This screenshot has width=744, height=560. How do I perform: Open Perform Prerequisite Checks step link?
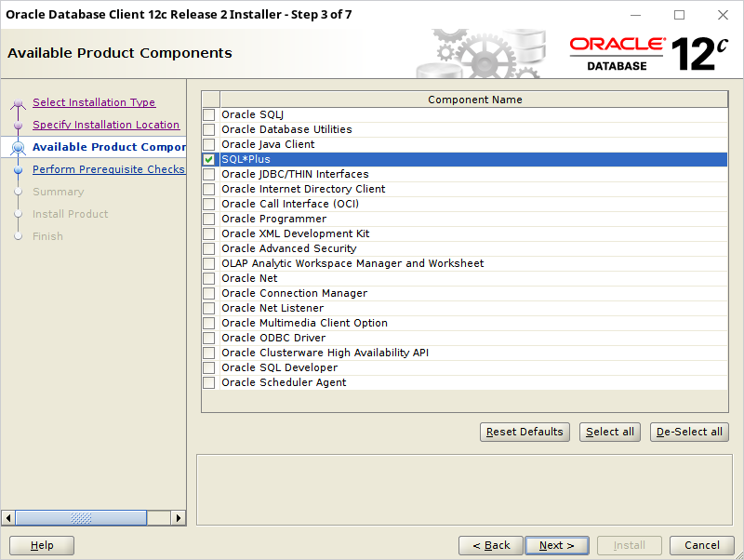109,169
